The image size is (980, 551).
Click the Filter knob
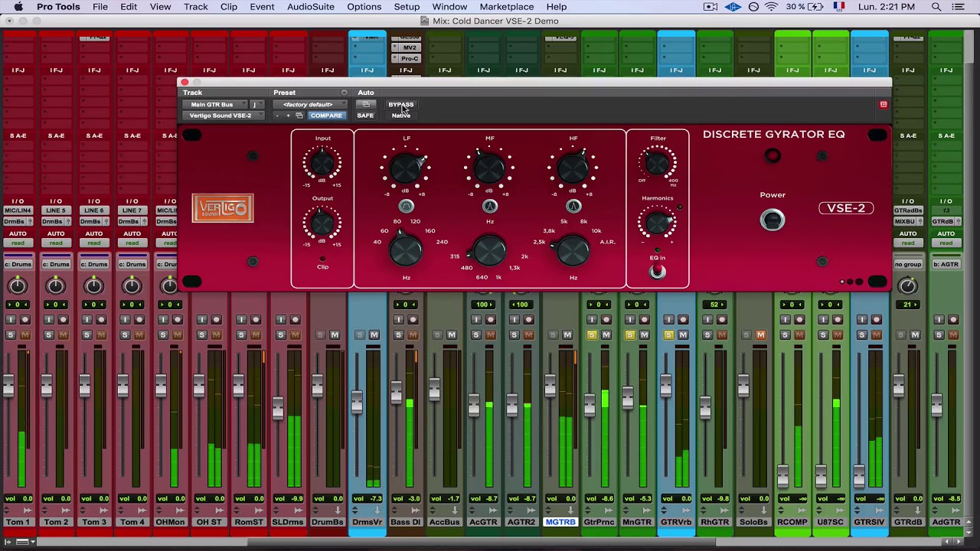click(658, 162)
